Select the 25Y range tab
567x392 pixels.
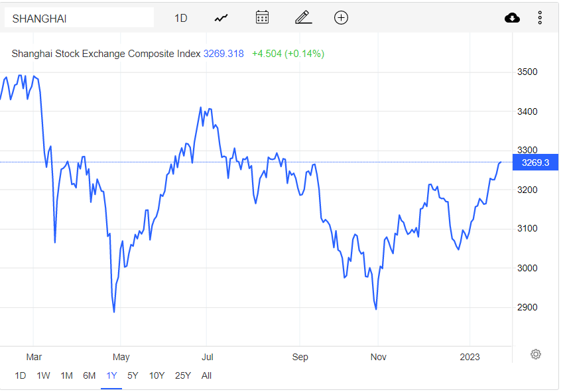183,375
